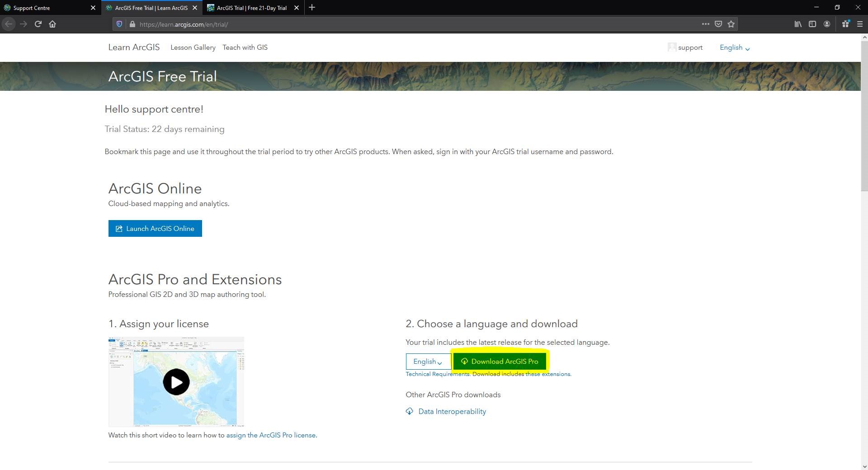Expand the site language English dropdown

coord(735,47)
